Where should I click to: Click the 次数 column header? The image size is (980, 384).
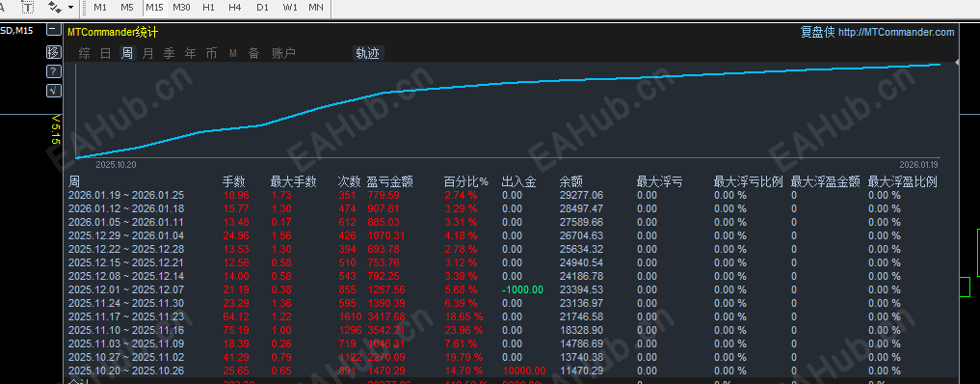pos(349,182)
